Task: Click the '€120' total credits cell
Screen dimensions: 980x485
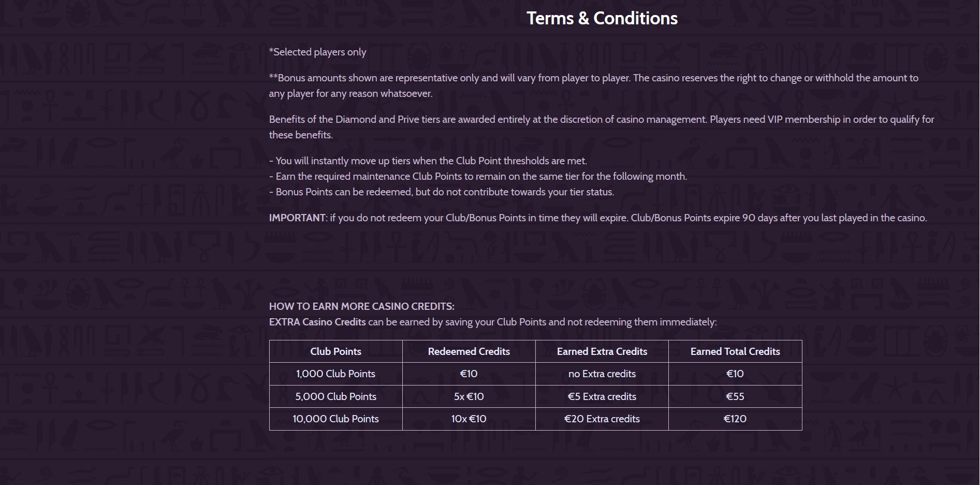Action: point(735,419)
